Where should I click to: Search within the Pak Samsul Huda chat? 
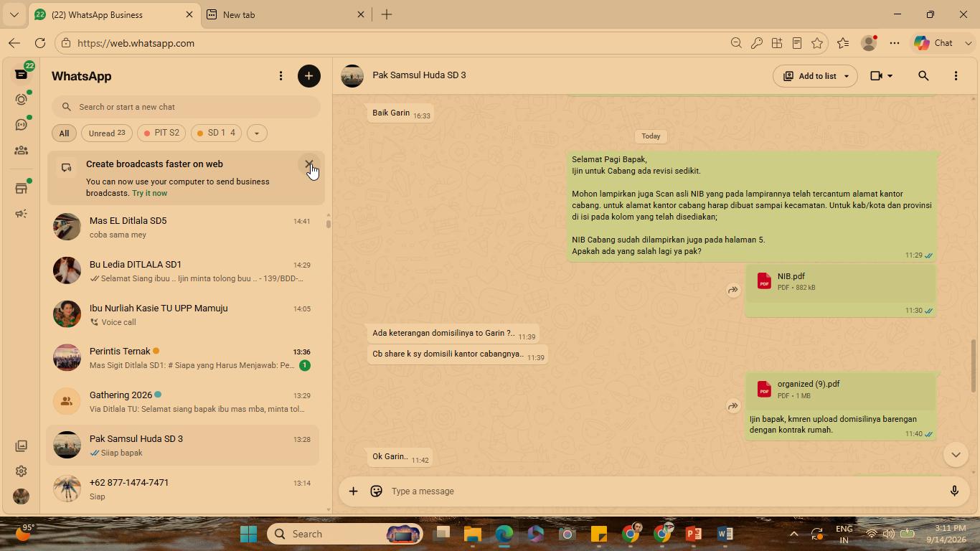tap(923, 75)
